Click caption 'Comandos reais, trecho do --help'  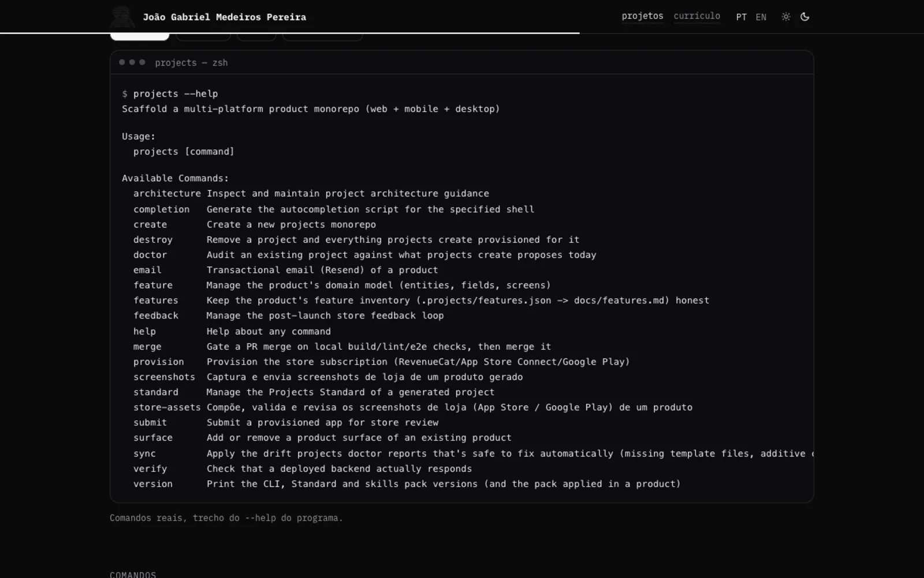[x=226, y=518]
